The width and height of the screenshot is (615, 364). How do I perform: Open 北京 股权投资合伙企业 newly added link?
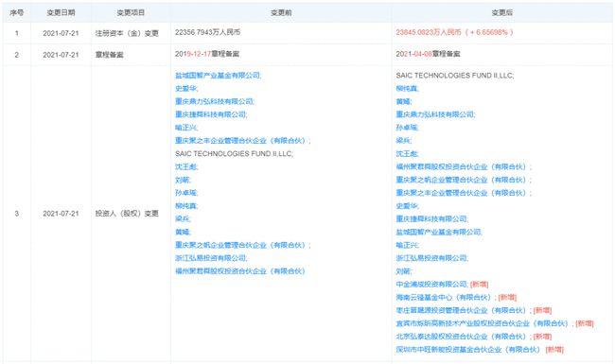(x=461, y=337)
